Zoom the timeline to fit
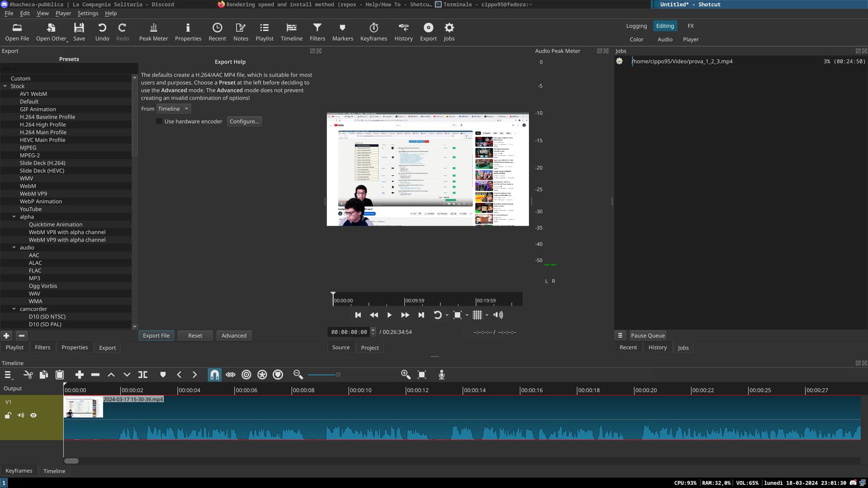The image size is (868, 488). coord(421,374)
